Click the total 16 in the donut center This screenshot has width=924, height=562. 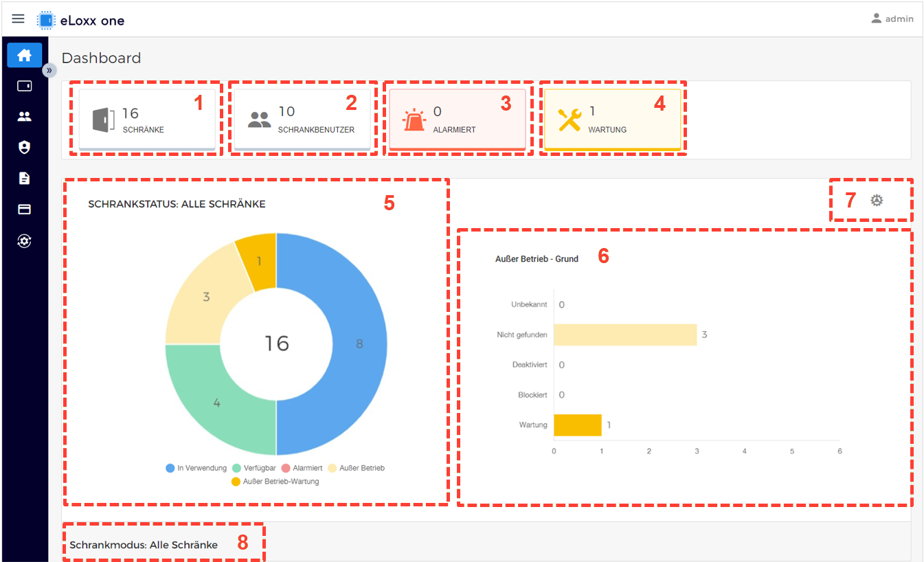pos(277,344)
